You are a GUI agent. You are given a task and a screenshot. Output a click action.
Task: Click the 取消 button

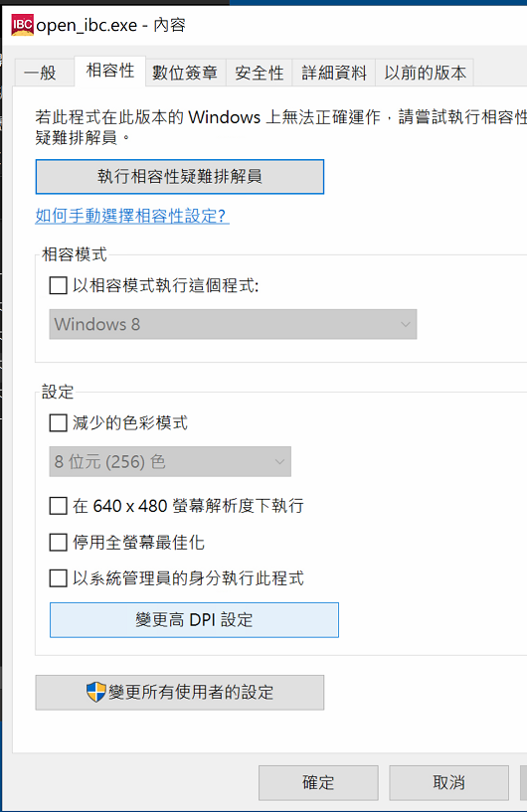click(x=448, y=782)
